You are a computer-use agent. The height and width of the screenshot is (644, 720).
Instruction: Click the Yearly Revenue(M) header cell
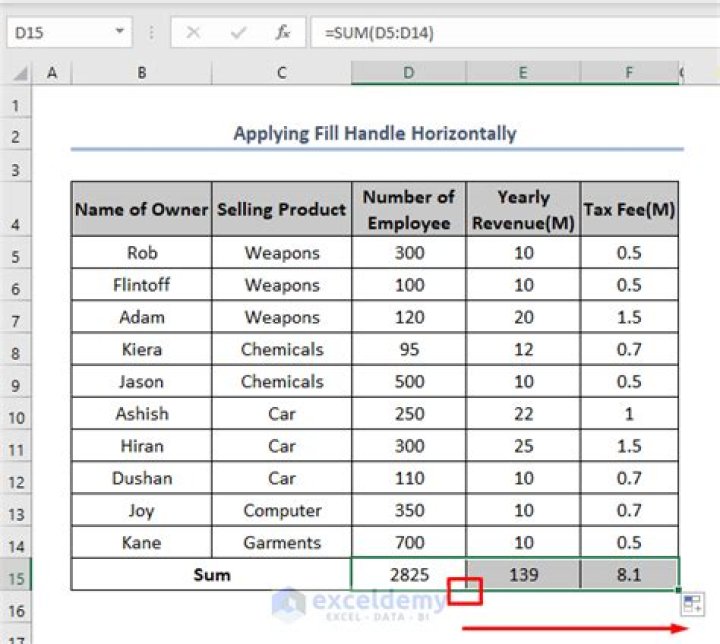point(523,209)
